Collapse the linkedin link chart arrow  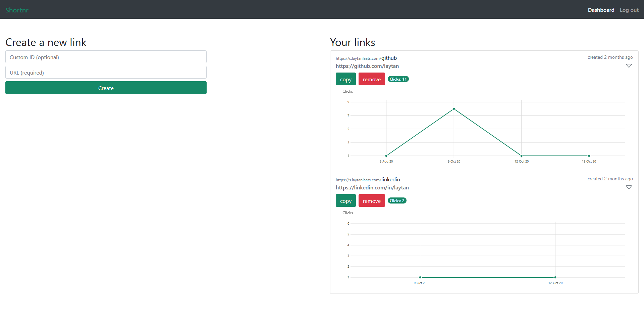(629, 187)
